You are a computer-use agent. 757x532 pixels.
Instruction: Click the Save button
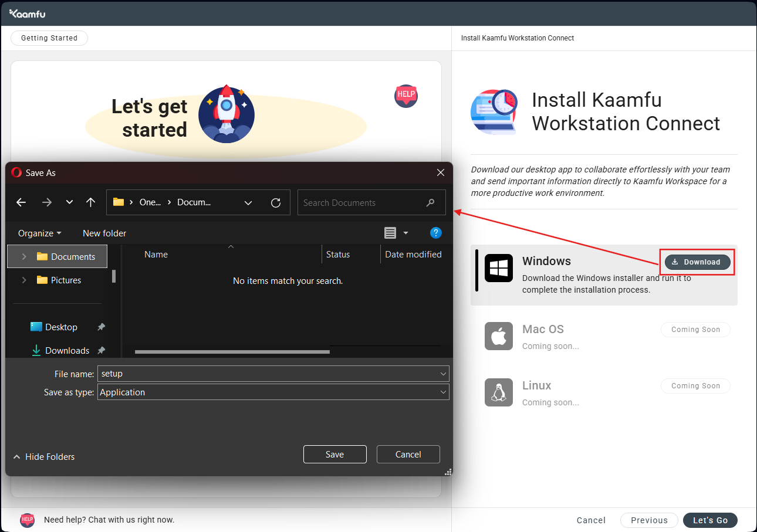pyautogui.click(x=335, y=454)
